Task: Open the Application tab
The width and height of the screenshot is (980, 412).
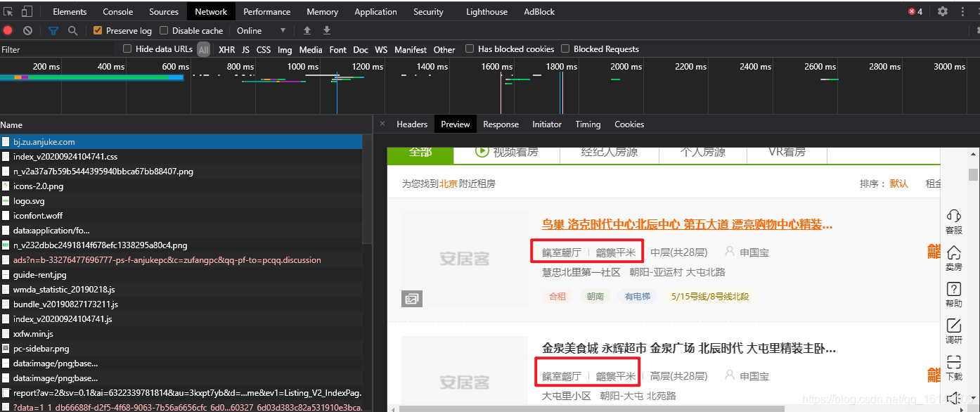Action: coord(375,11)
